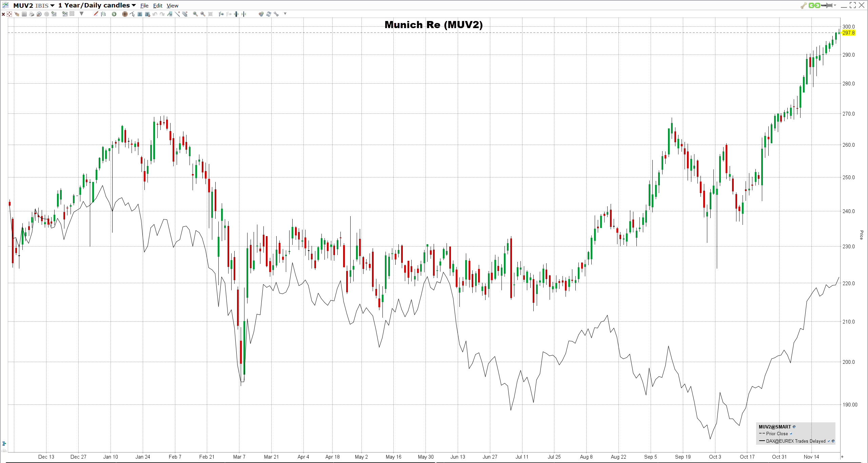Click the small arrow at bottom right axis corner

click(x=842, y=457)
